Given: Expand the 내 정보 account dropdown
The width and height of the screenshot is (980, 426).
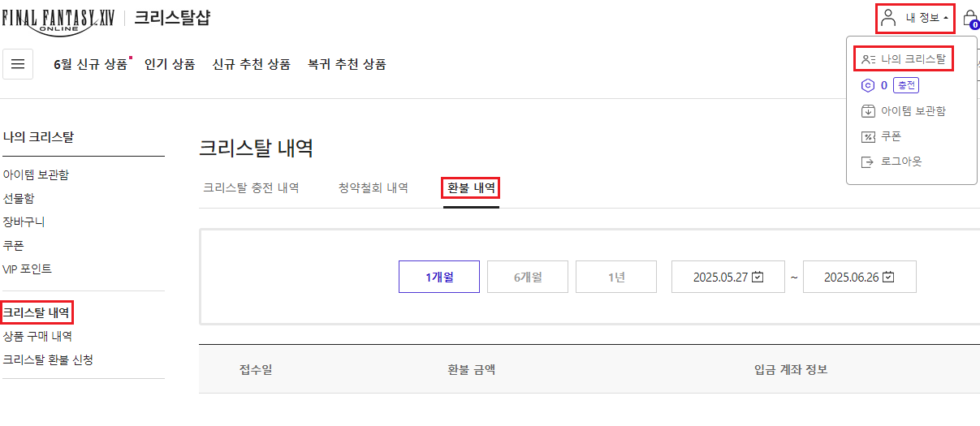Looking at the screenshot, I should tap(916, 18).
